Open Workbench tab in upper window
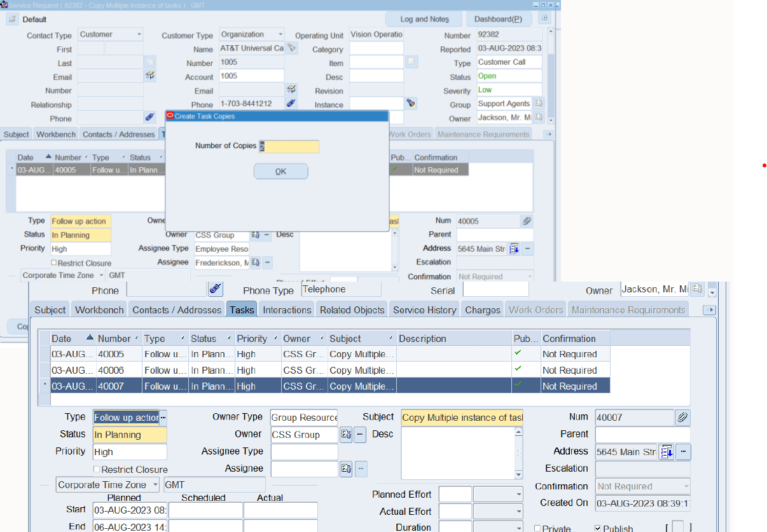The height and width of the screenshot is (532, 767). [56, 134]
